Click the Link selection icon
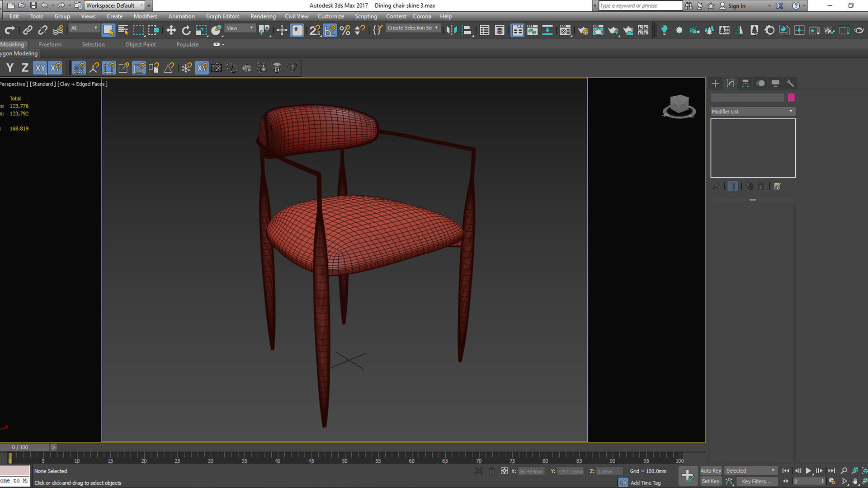The image size is (868, 488). 28,30
